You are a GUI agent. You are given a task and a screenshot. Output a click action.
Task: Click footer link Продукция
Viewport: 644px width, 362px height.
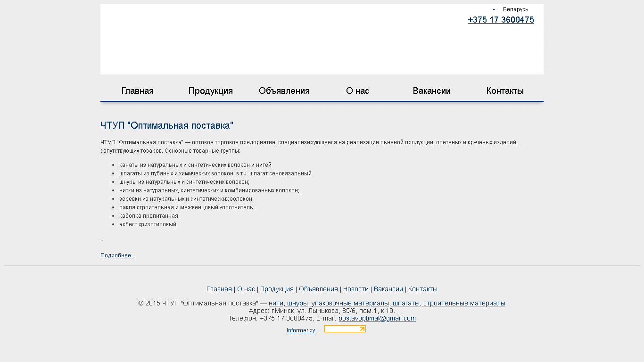point(277,289)
